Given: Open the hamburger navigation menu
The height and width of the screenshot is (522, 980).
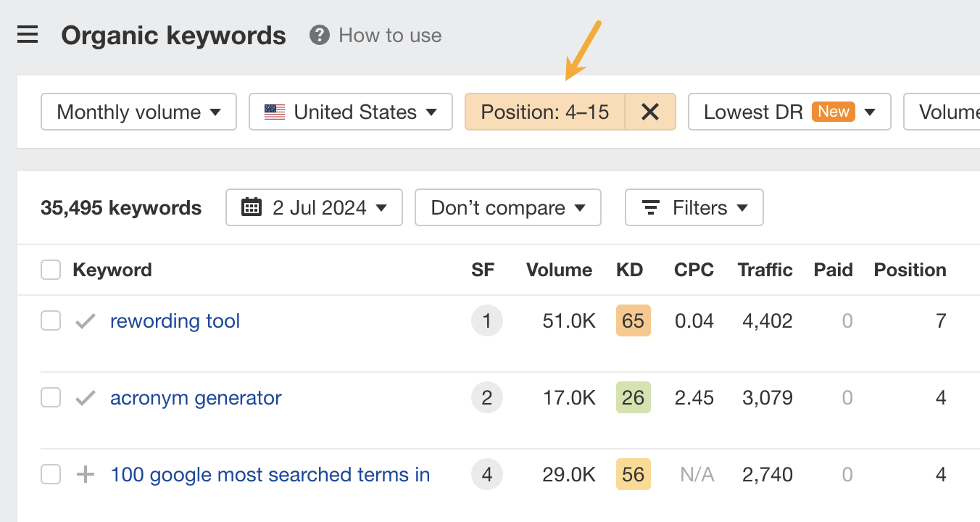Looking at the screenshot, I should click(28, 35).
